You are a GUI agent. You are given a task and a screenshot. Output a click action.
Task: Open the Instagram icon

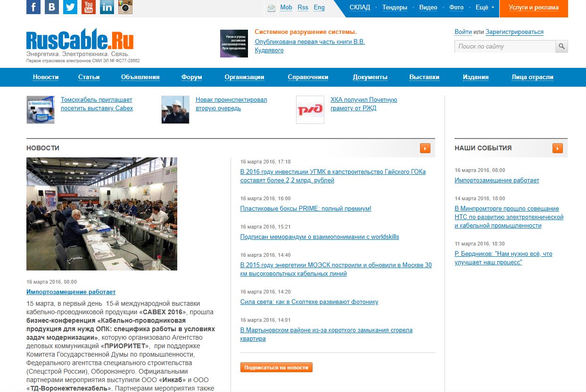[x=125, y=7]
